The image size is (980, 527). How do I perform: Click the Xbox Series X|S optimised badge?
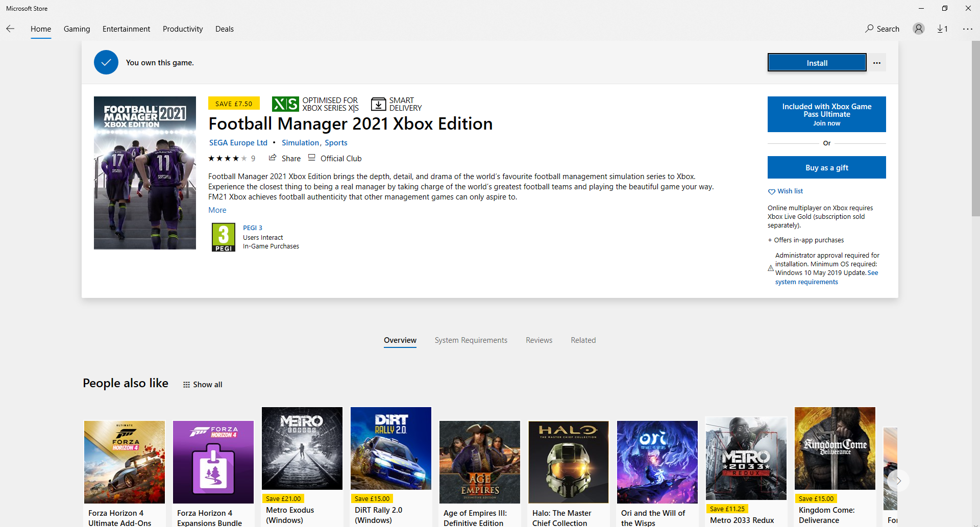285,104
